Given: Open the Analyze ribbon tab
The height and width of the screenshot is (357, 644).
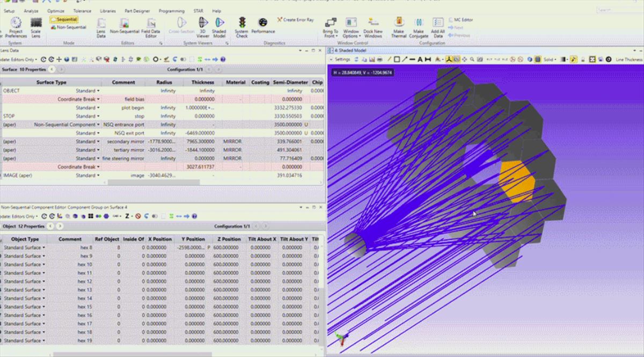Looking at the screenshot, I should click(x=31, y=11).
